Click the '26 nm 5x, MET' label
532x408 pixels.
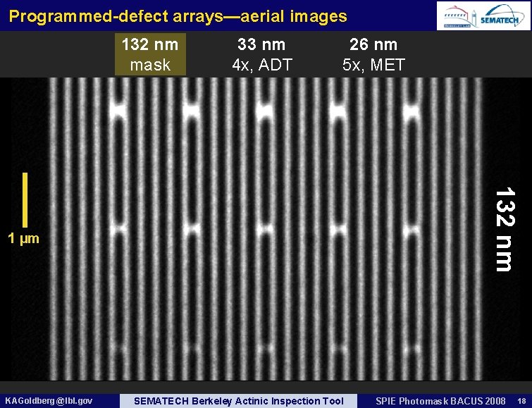(x=373, y=54)
